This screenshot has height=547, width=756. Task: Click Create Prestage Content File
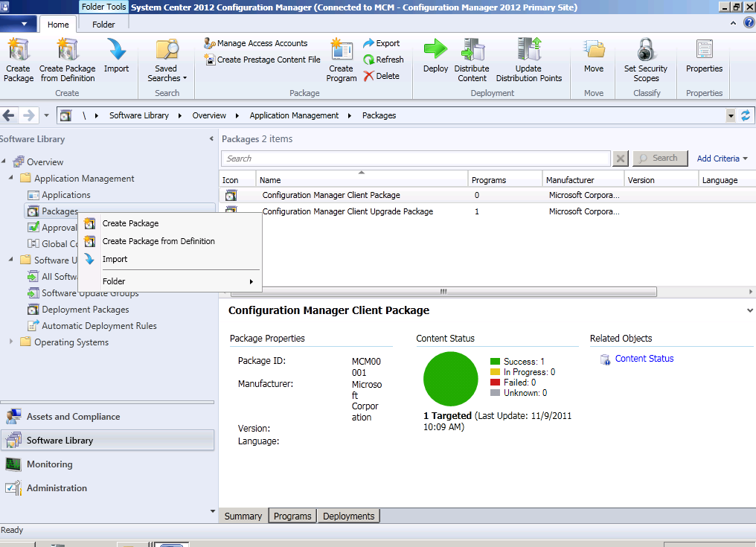(x=262, y=60)
